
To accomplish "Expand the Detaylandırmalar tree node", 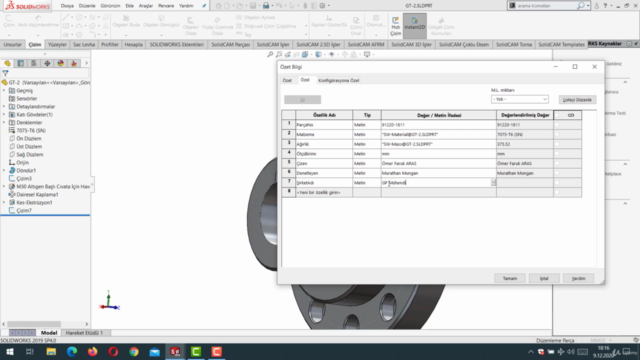I will click(4, 107).
